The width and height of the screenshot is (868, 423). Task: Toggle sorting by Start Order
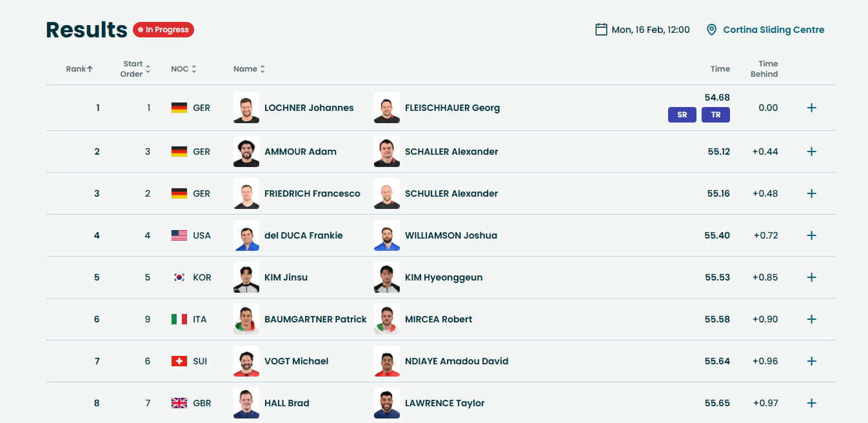136,69
